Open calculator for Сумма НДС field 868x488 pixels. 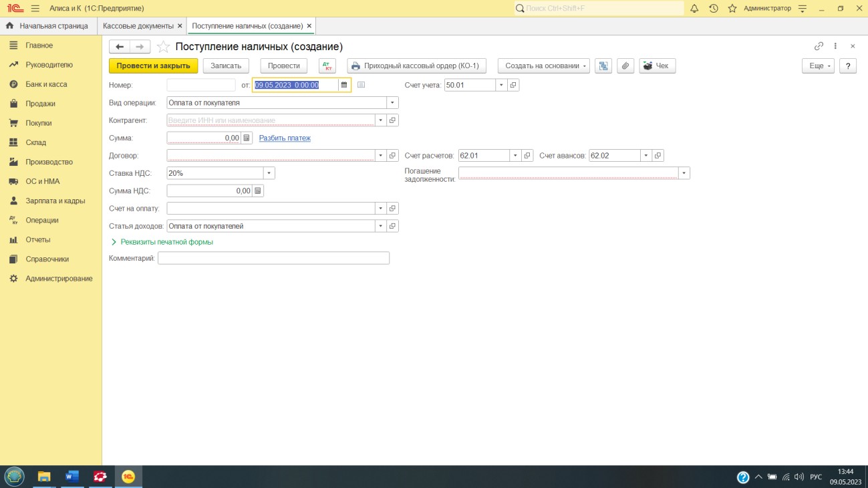[x=258, y=191]
